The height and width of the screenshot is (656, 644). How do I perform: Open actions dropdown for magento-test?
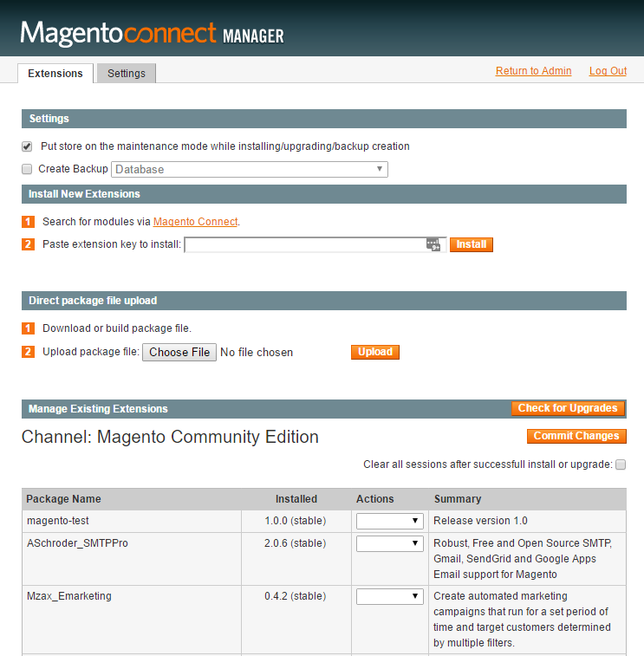(389, 521)
